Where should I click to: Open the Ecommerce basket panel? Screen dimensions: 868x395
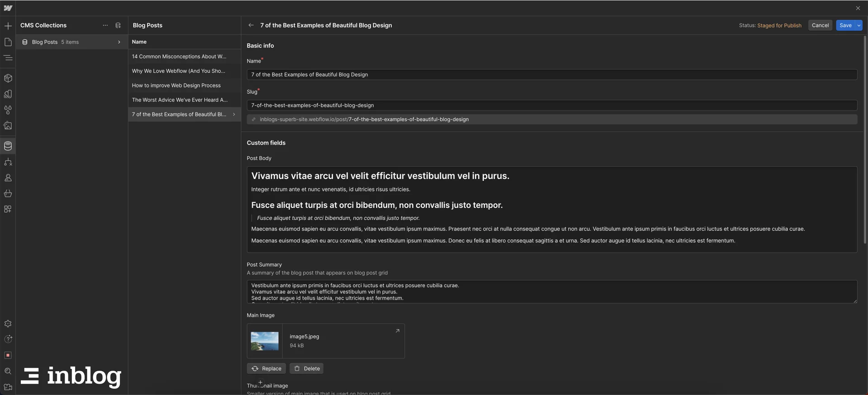tap(8, 193)
